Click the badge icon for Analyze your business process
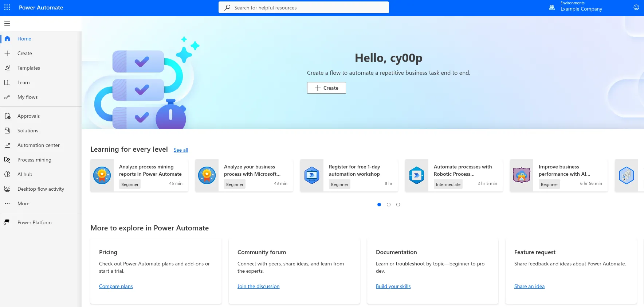This screenshot has height=307, width=644. click(x=207, y=175)
